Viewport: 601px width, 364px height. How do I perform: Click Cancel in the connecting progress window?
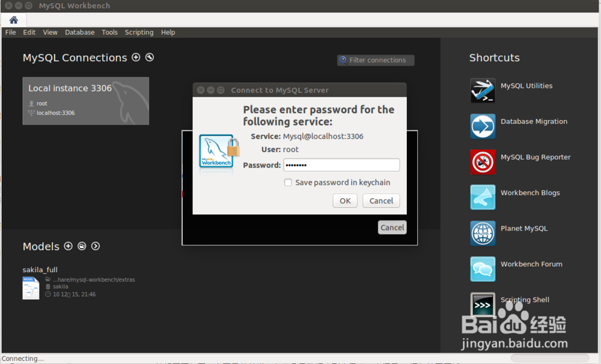click(x=392, y=227)
